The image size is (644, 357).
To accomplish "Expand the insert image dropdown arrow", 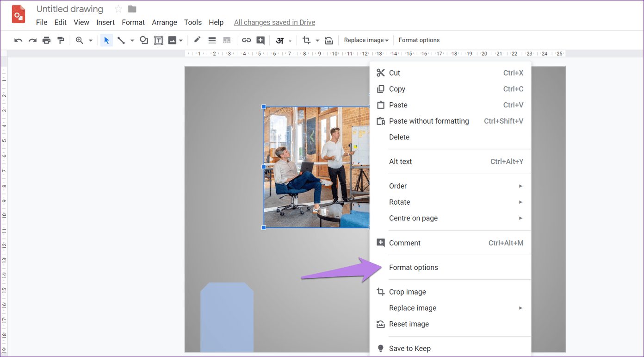I will [x=181, y=41].
